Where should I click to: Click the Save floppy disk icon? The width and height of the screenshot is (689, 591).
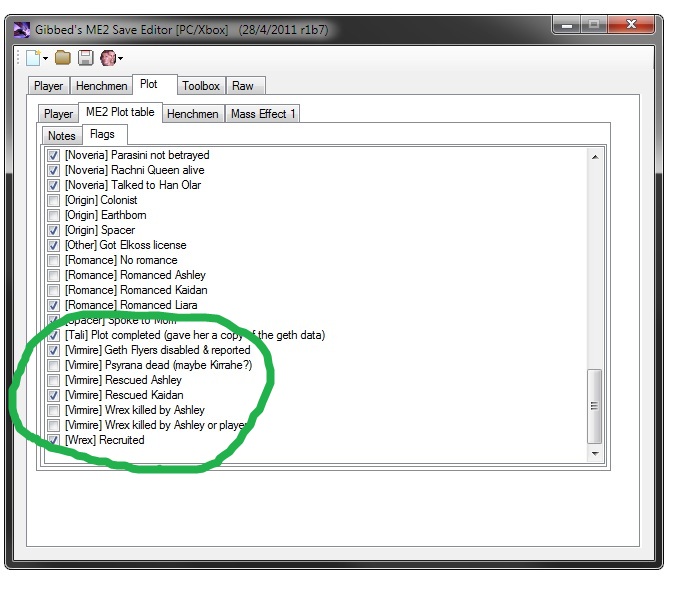[x=86, y=58]
